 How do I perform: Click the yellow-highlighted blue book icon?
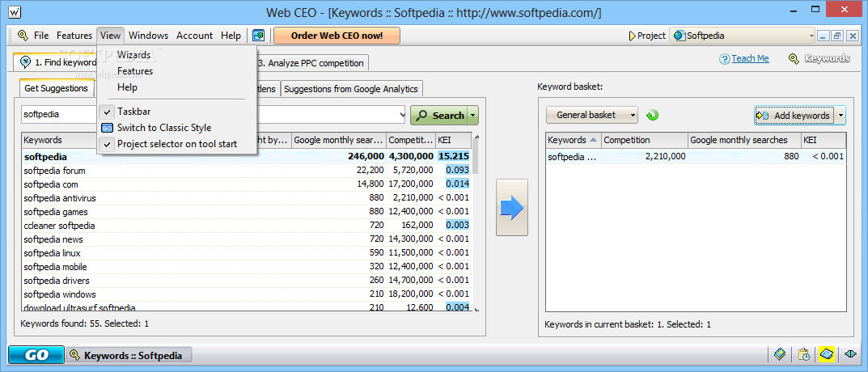(x=827, y=354)
